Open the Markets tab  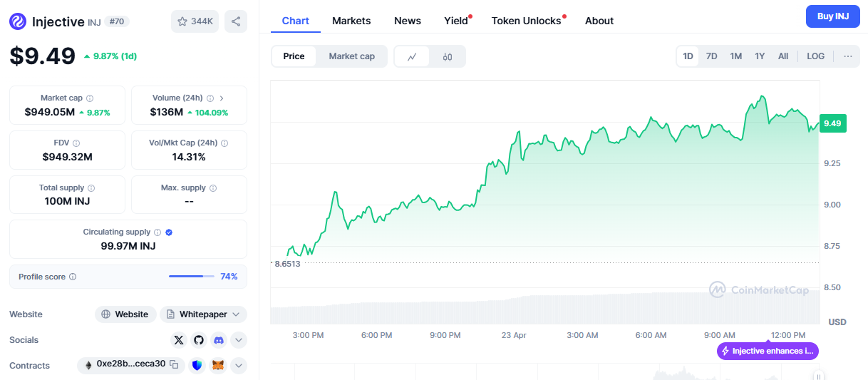click(351, 21)
